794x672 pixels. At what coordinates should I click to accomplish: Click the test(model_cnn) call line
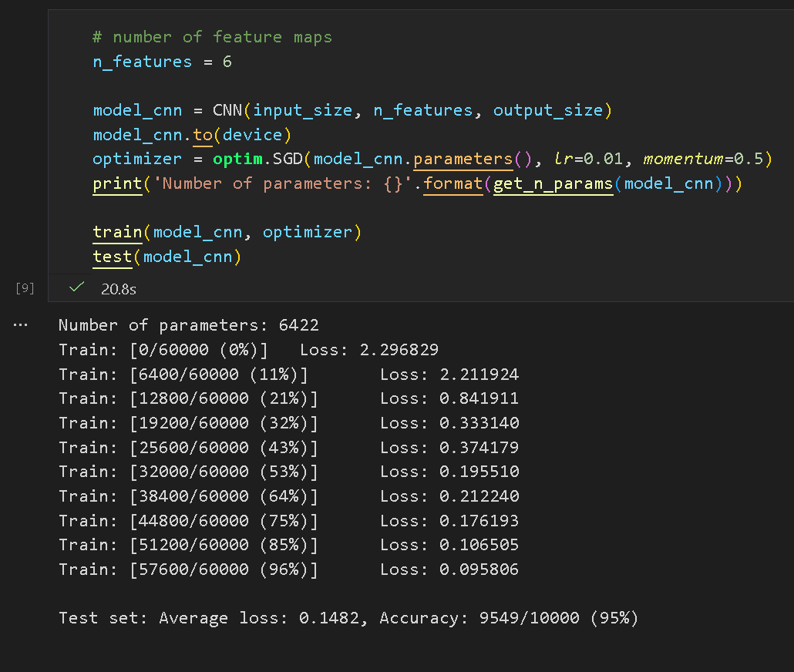tap(167, 257)
